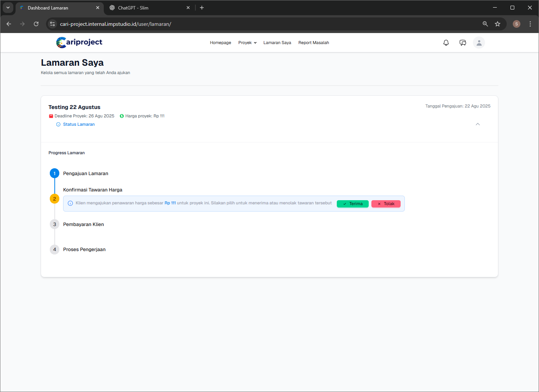Accept the offer with Terima button
The height and width of the screenshot is (392, 539).
click(x=352, y=204)
